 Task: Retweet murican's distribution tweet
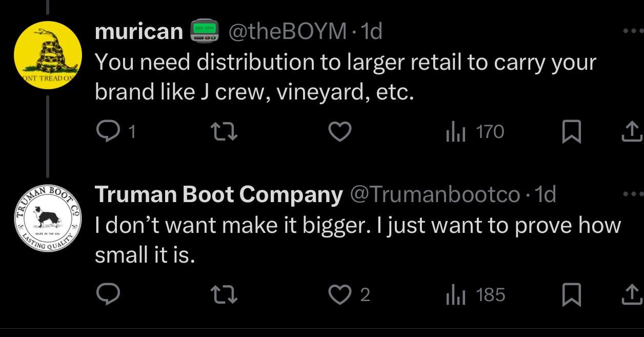[224, 132]
